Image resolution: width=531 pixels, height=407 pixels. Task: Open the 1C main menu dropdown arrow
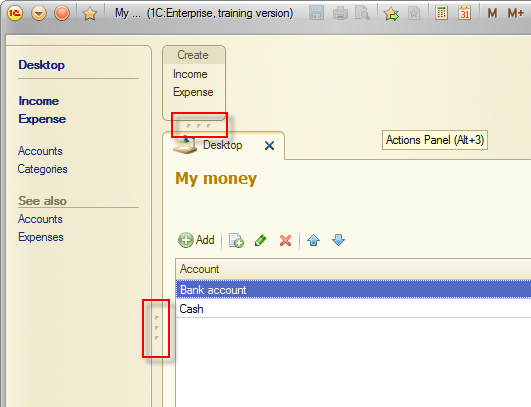tap(39, 13)
